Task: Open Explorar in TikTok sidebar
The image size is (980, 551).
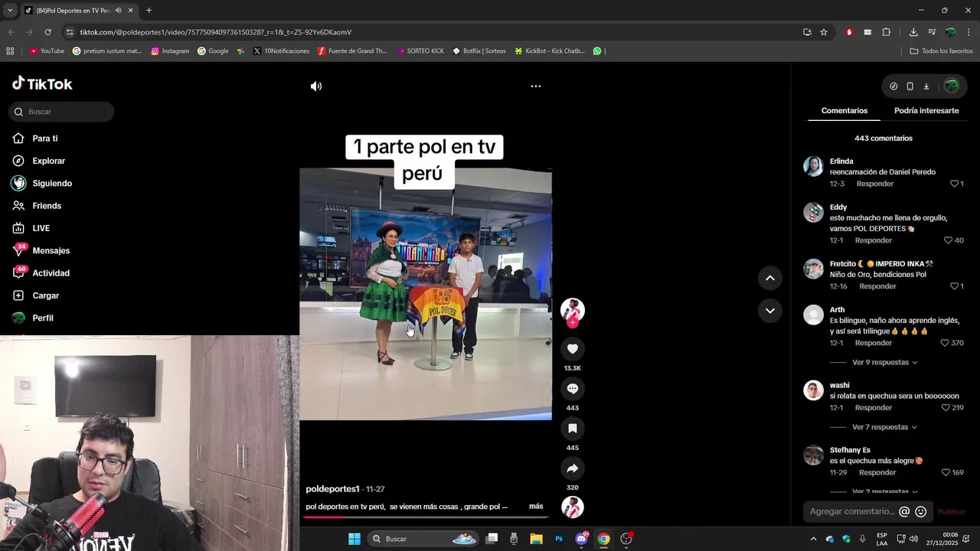Action: point(48,161)
